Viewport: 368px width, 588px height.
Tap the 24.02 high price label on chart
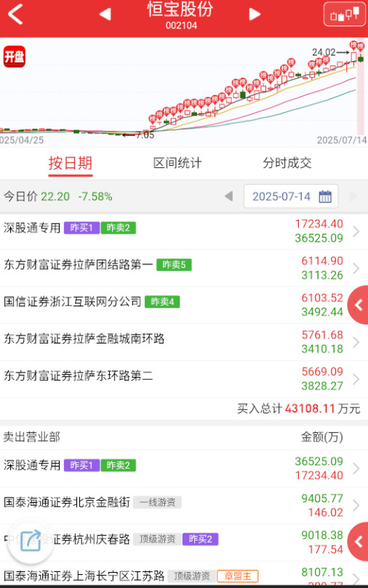[324, 52]
